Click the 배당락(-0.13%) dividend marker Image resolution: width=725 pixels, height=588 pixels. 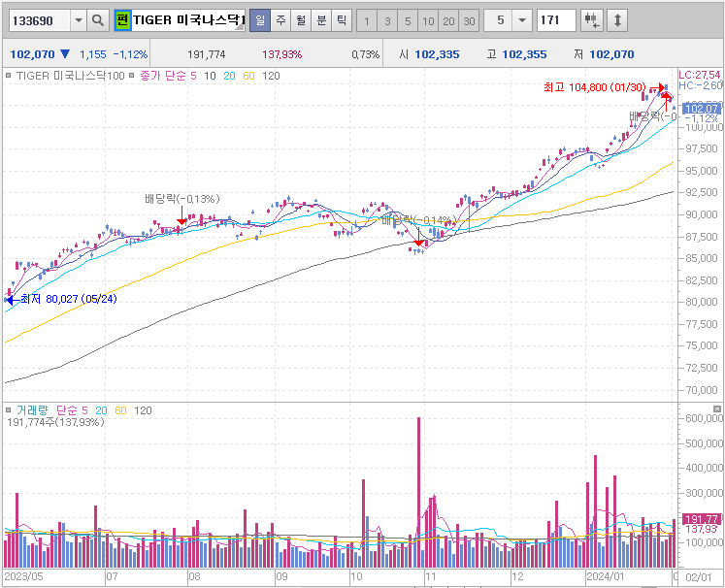[x=182, y=199]
